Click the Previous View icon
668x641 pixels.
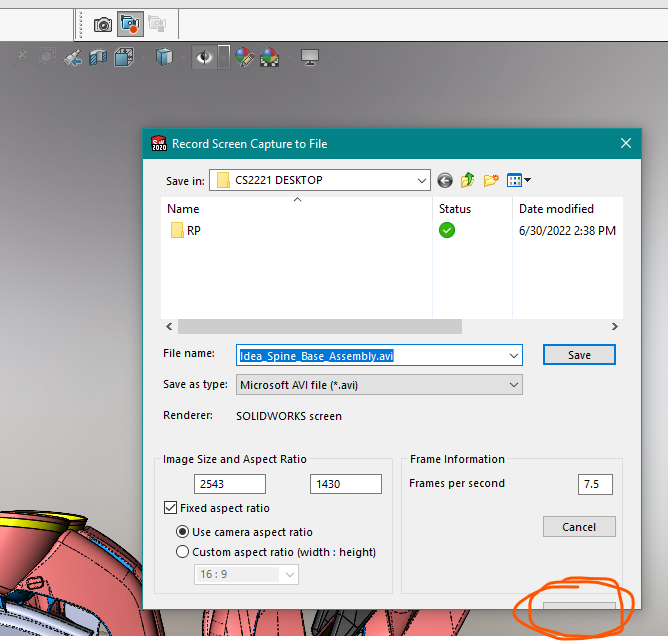tap(73, 58)
